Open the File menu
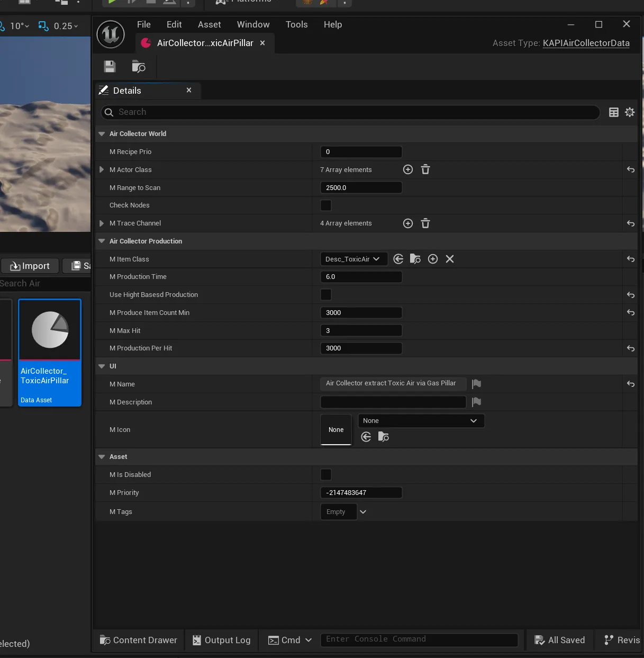Image resolution: width=644 pixels, height=658 pixels. pos(144,24)
